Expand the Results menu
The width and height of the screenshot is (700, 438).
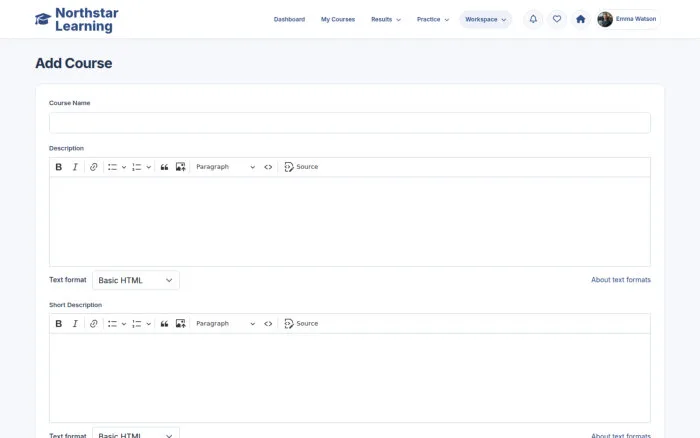point(386,20)
